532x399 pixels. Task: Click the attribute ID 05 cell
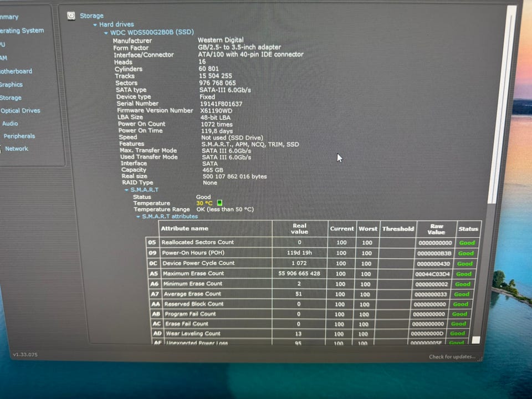click(152, 242)
